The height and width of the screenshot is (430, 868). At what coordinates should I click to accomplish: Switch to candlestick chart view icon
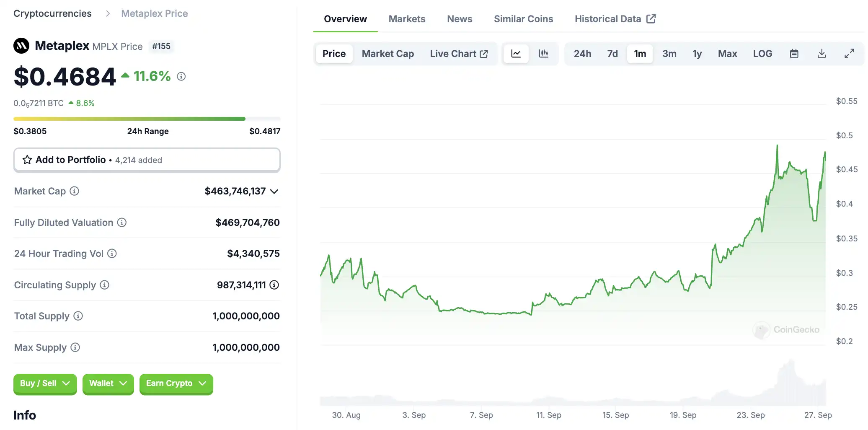543,54
